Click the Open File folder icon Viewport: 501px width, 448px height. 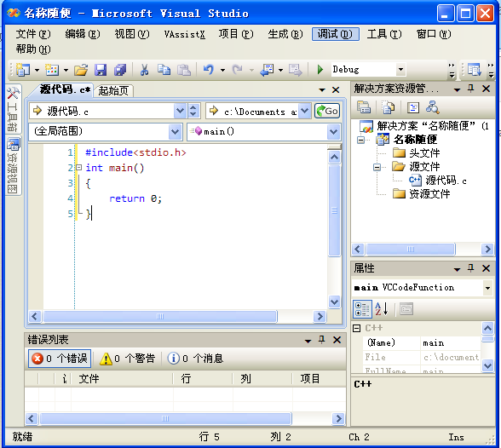tap(81, 70)
